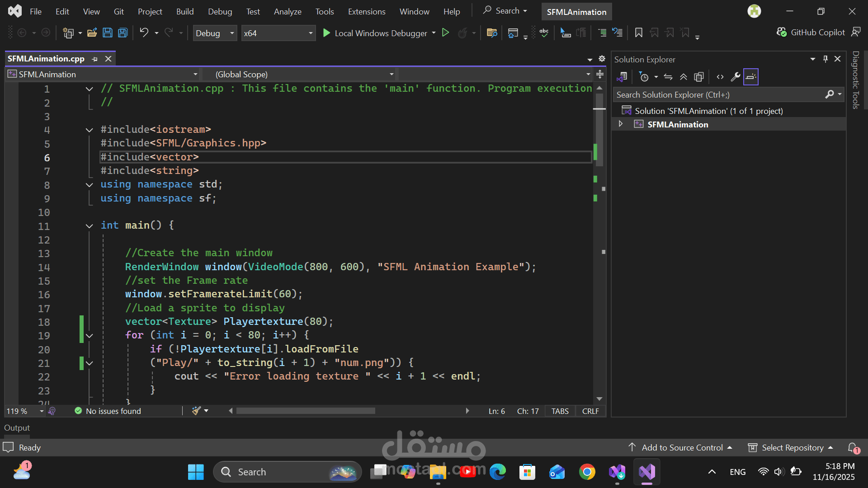This screenshot has width=868, height=488.
Task: Select the Undo icon
Action: [144, 33]
